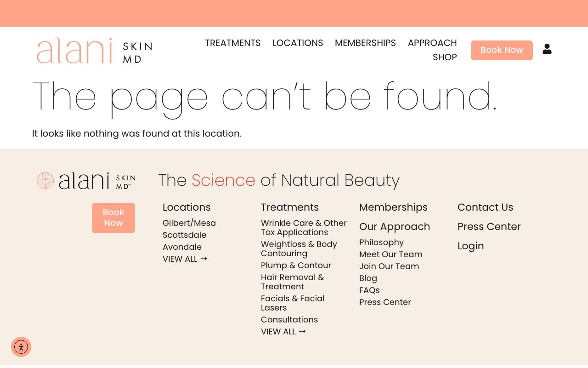Click the Alani Skin MD header logo

(x=94, y=51)
